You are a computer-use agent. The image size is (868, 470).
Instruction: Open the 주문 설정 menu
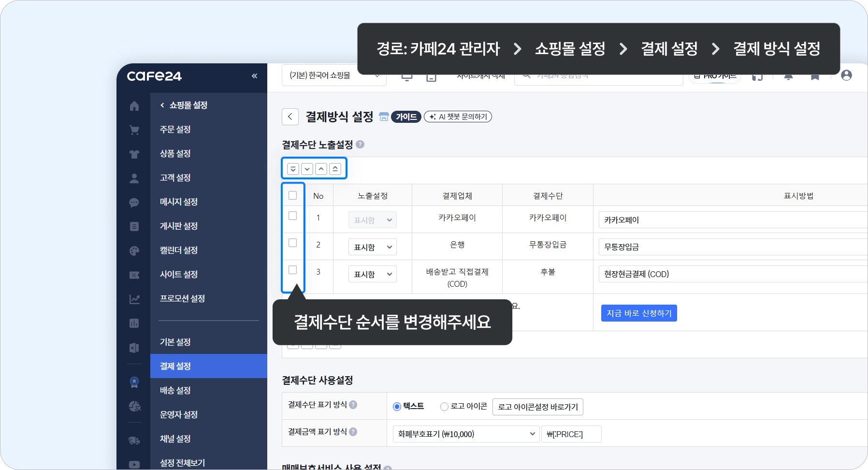pyautogui.click(x=175, y=129)
